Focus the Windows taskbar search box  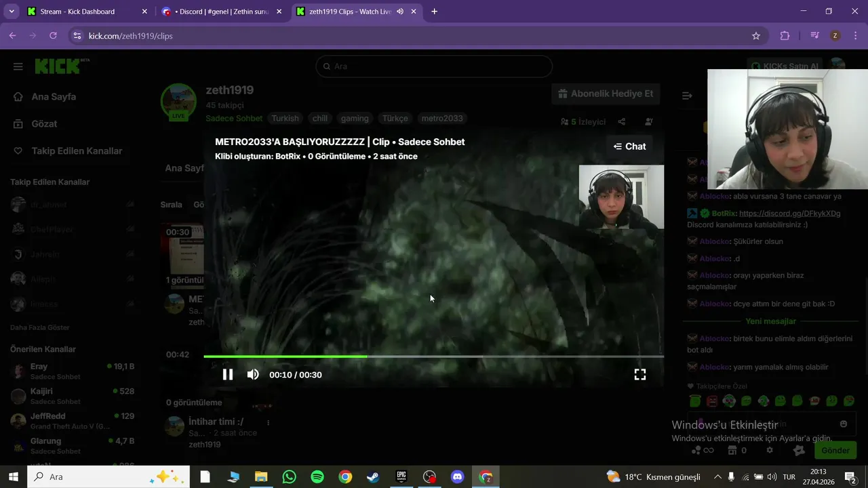[x=109, y=476]
